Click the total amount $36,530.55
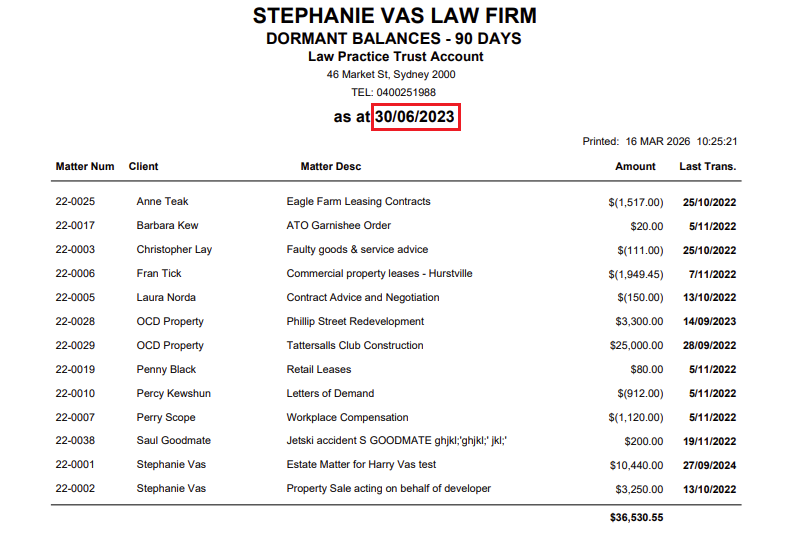Image resolution: width=785 pixels, height=541 pixels. pyautogui.click(x=636, y=518)
